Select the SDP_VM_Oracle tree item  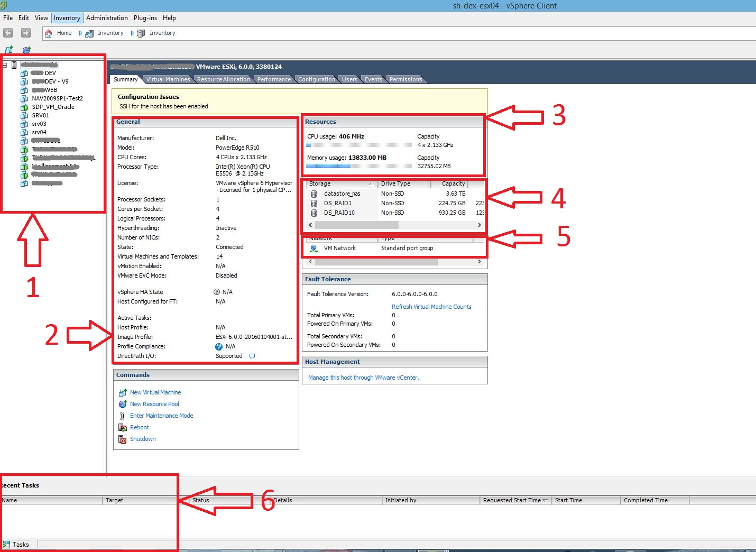[x=53, y=107]
